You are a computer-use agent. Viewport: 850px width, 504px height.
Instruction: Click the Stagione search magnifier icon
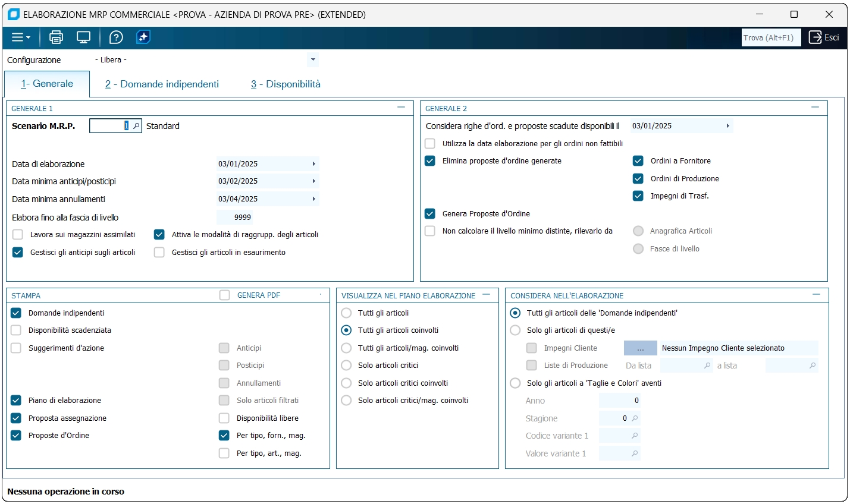tap(635, 418)
